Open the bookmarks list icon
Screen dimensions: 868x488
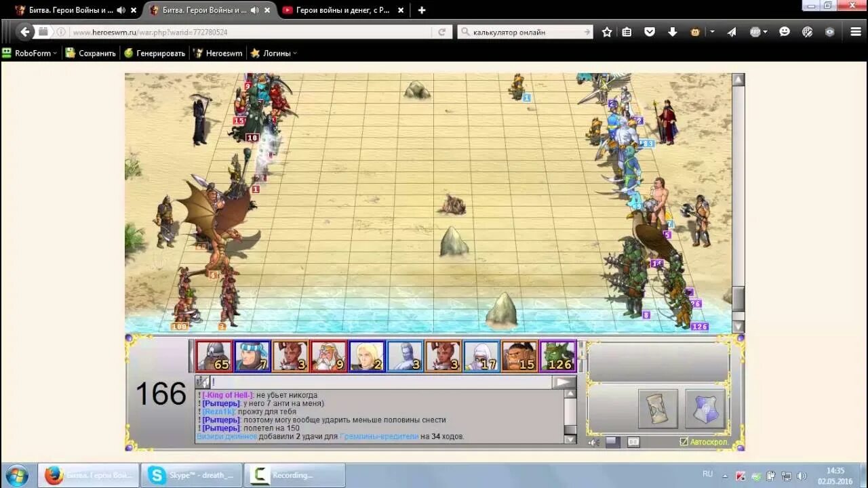[627, 32]
